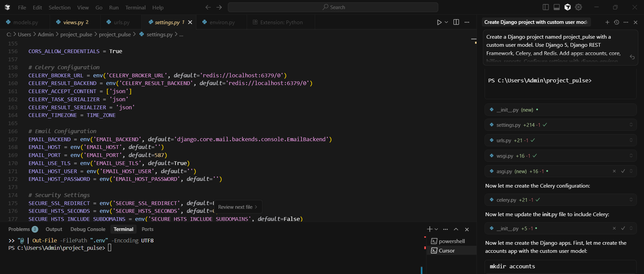Open the Ports panel tab
The height and width of the screenshot is (274, 644).
(147, 229)
